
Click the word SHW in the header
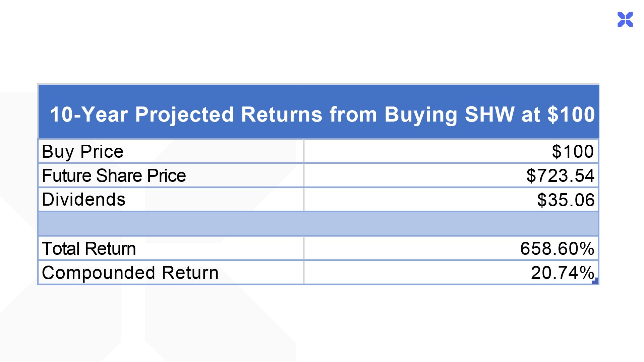(489, 115)
